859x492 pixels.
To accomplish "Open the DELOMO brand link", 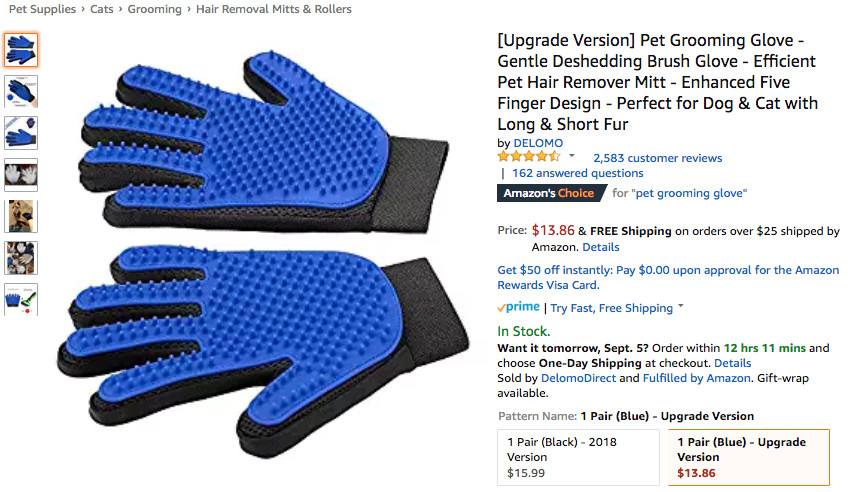I will (x=538, y=143).
